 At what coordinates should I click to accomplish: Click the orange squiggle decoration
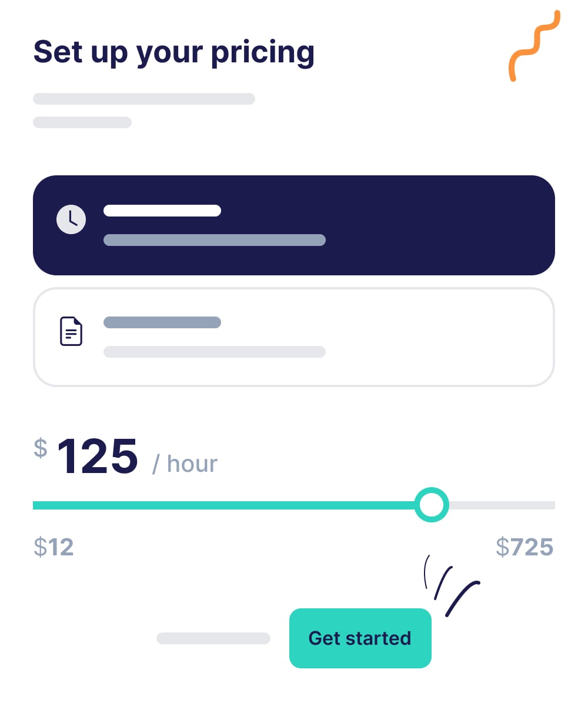534,45
